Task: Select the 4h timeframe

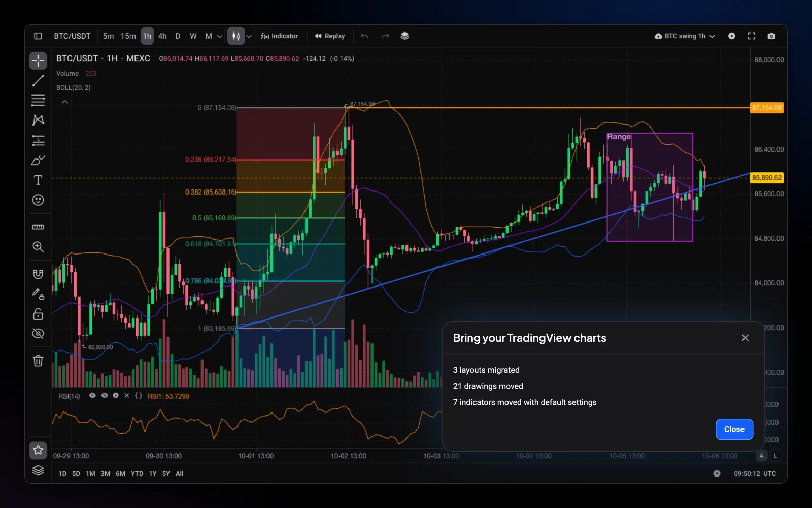Action: tap(162, 36)
